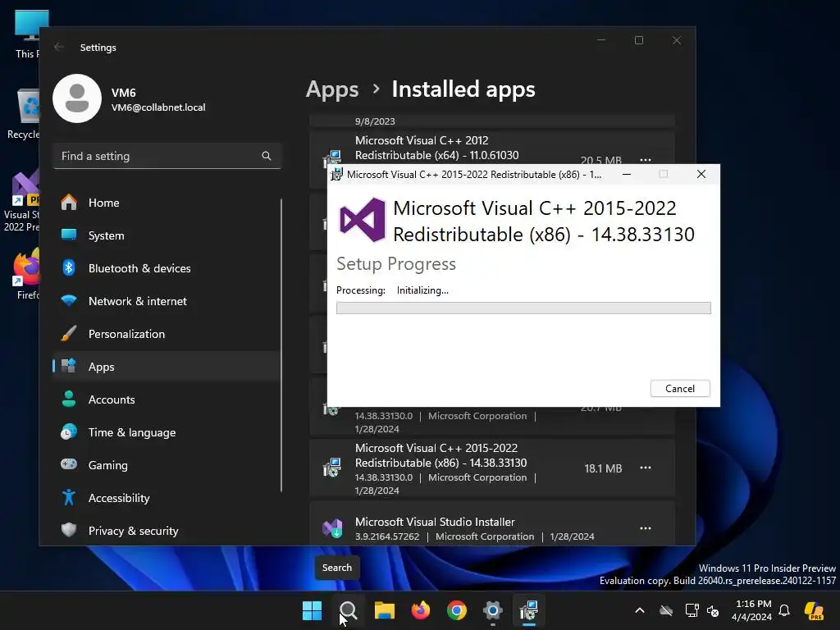This screenshot has height=630, width=840.
Task: Open the Windows Start menu
Action: pyautogui.click(x=312, y=610)
